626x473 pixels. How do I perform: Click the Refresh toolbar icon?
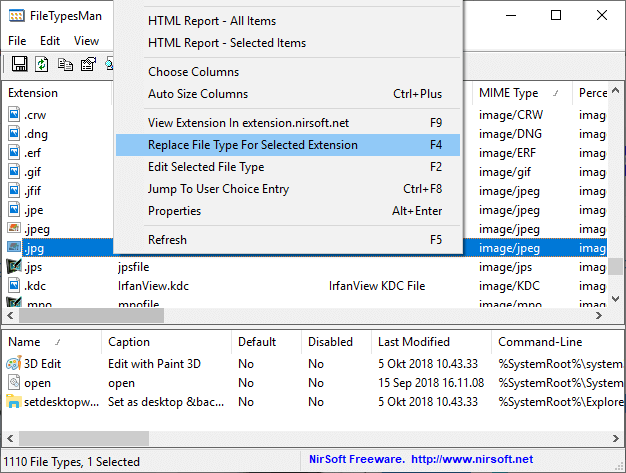42,64
